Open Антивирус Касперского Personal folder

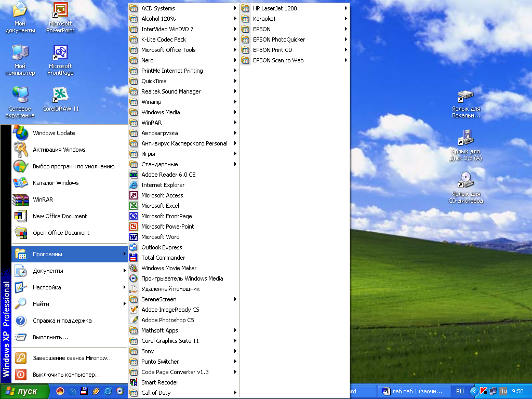coord(183,143)
